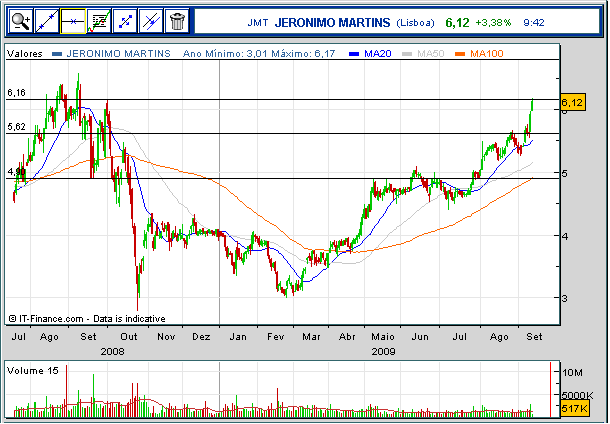Click the Nov month label
The width and height of the screenshot is (610, 424).
(x=166, y=336)
